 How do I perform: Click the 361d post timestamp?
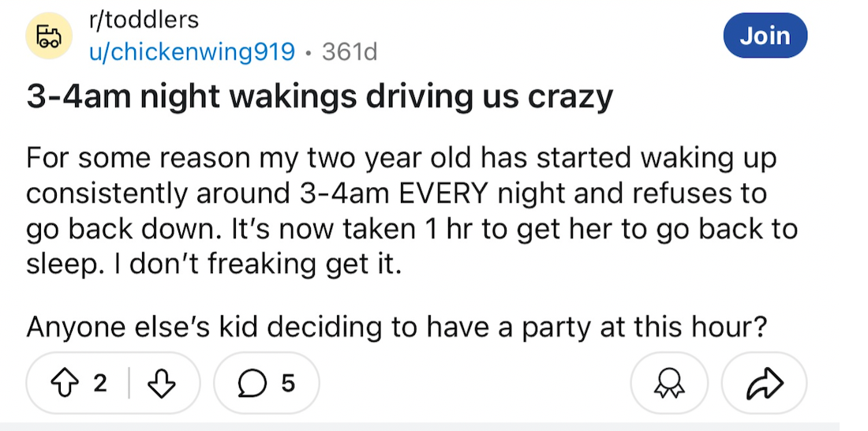click(350, 52)
